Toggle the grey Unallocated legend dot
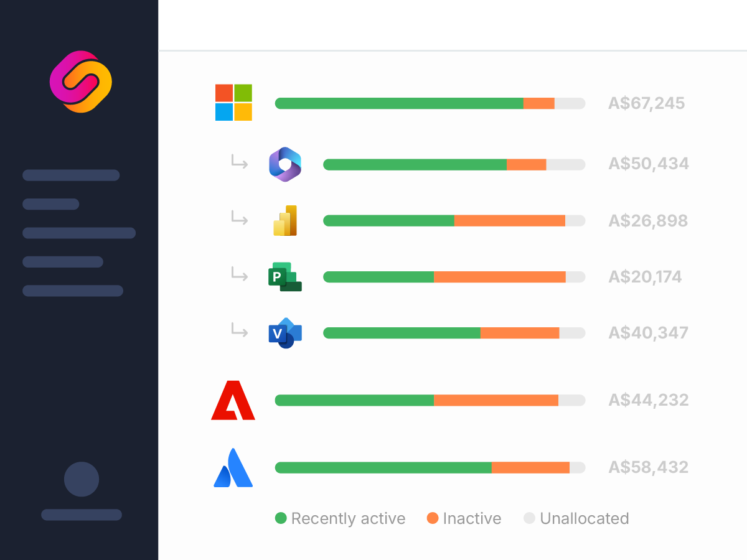This screenshot has width=747, height=560. [530, 518]
